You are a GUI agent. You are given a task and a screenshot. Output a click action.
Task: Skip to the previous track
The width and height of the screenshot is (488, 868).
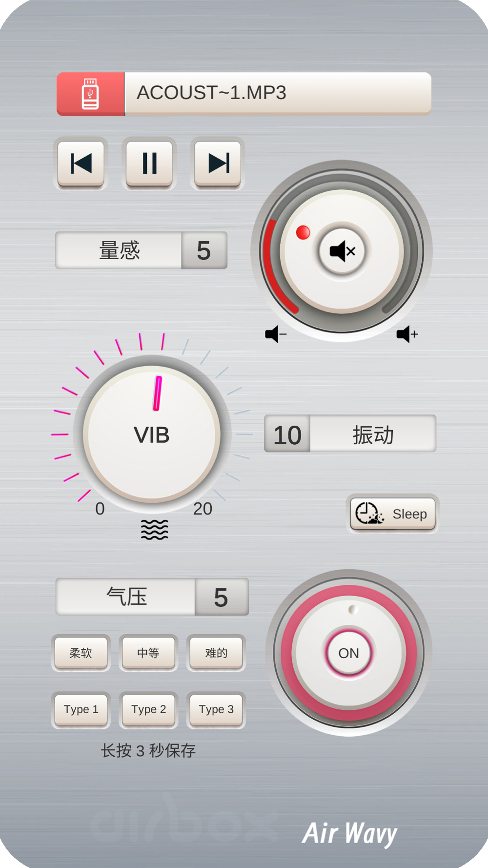click(x=81, y=164)
